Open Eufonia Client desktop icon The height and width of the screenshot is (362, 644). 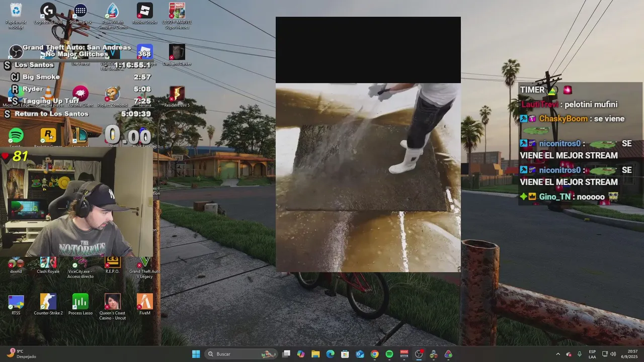[x=80, y=97]
